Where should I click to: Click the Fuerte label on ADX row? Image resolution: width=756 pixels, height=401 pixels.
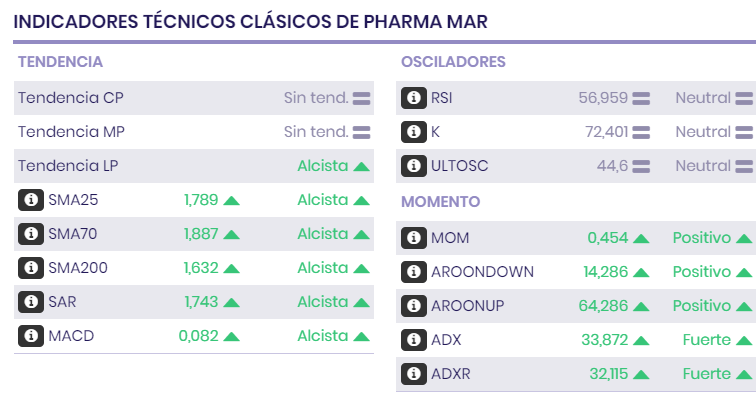[707, 340]
